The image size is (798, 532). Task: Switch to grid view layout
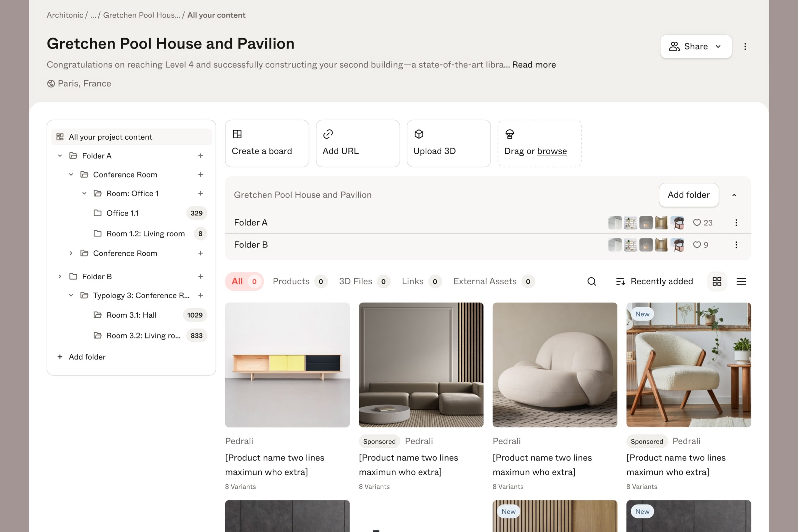pyautogui.click(x=717, y=281)
